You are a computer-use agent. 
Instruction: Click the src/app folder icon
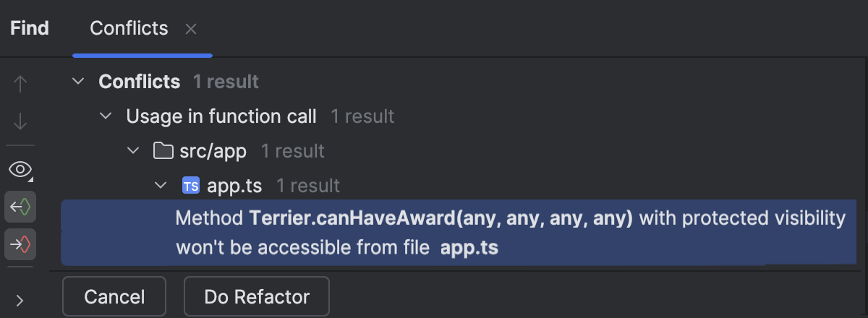pyautogui.click(x=162, y=151)
